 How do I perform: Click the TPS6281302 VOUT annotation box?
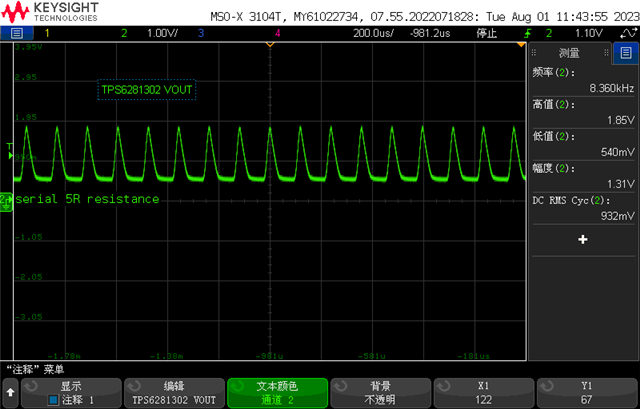147,89
